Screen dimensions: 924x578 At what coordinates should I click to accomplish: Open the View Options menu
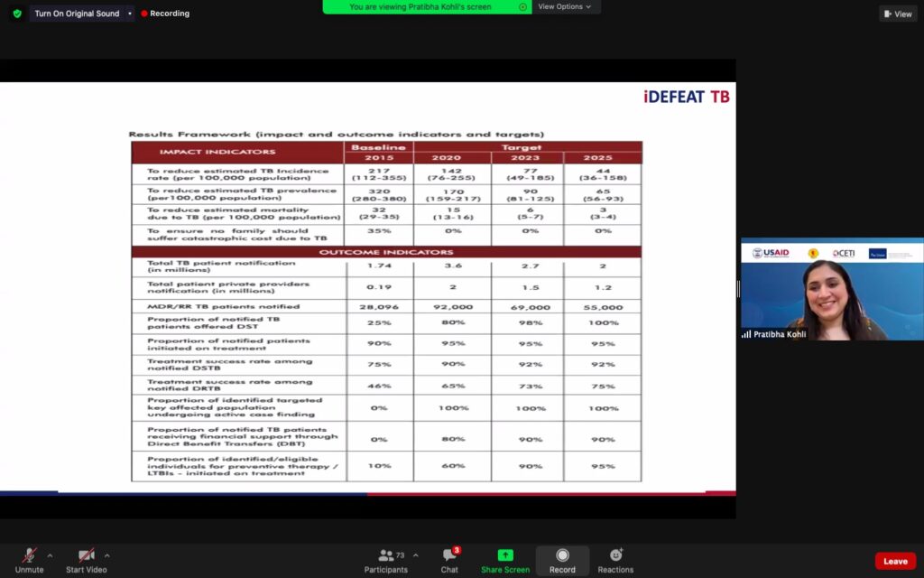click(565, 7)
